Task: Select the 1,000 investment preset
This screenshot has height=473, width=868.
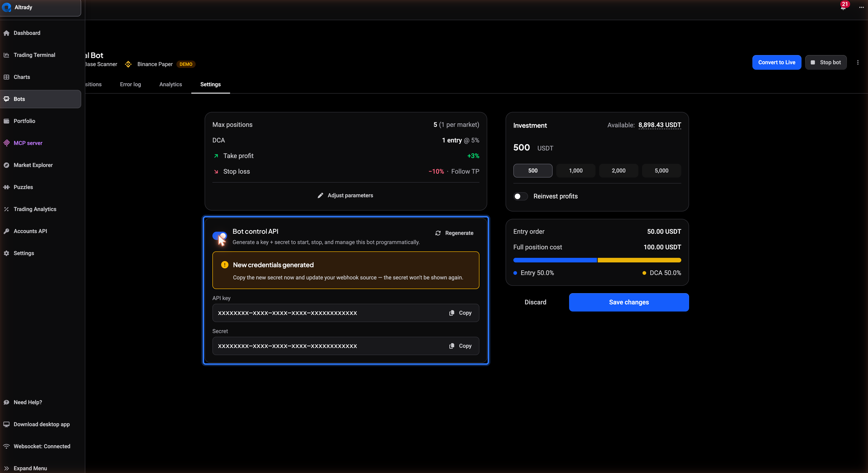Action: [576, 170]
